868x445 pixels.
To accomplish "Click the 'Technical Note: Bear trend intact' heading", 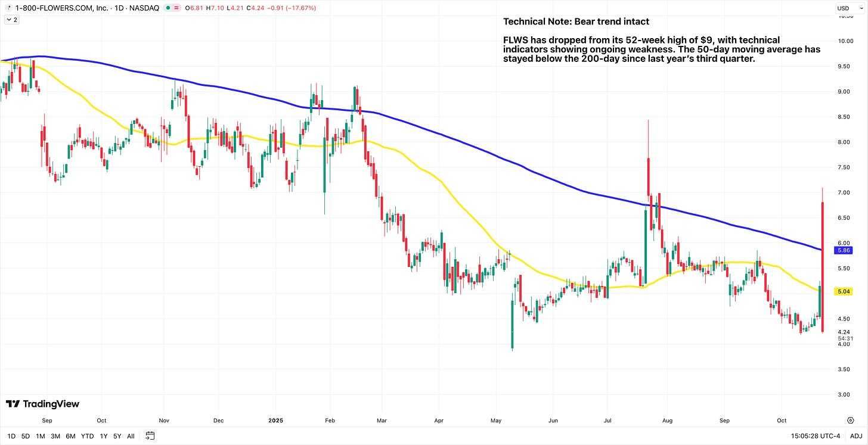I will [x=576, y=21].
